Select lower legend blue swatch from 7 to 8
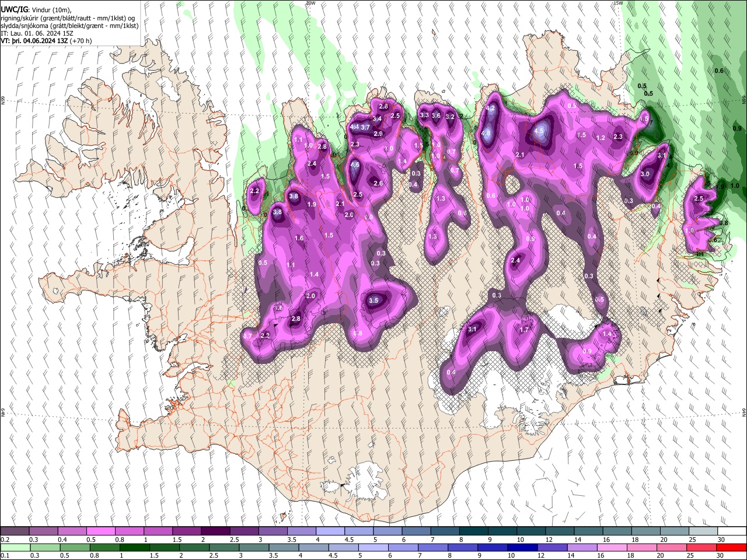 point(434,548)
